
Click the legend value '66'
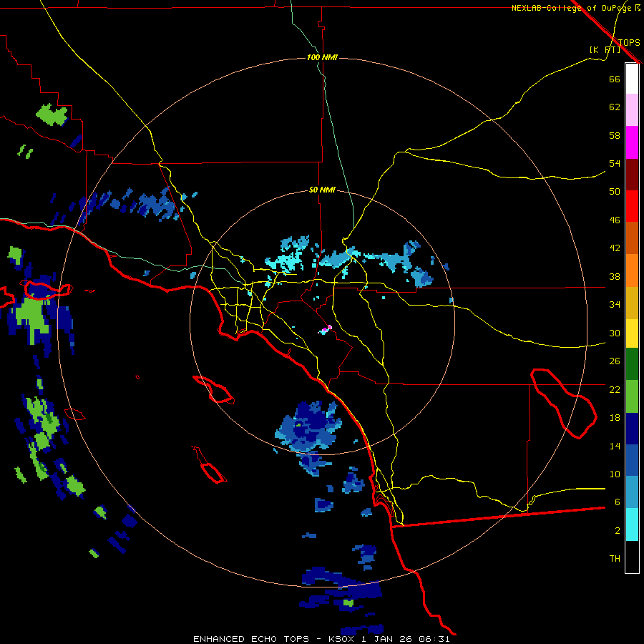pyautogui.click(x=615, y=79)
